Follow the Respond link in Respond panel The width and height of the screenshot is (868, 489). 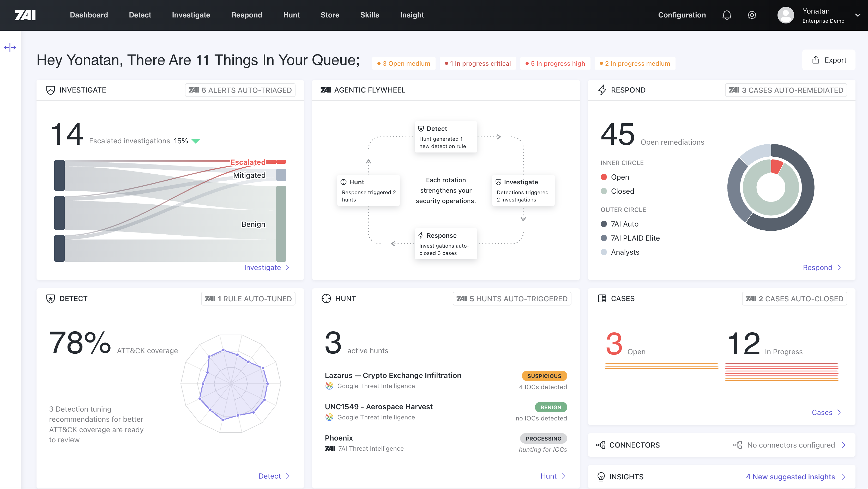tap(822, 267)
